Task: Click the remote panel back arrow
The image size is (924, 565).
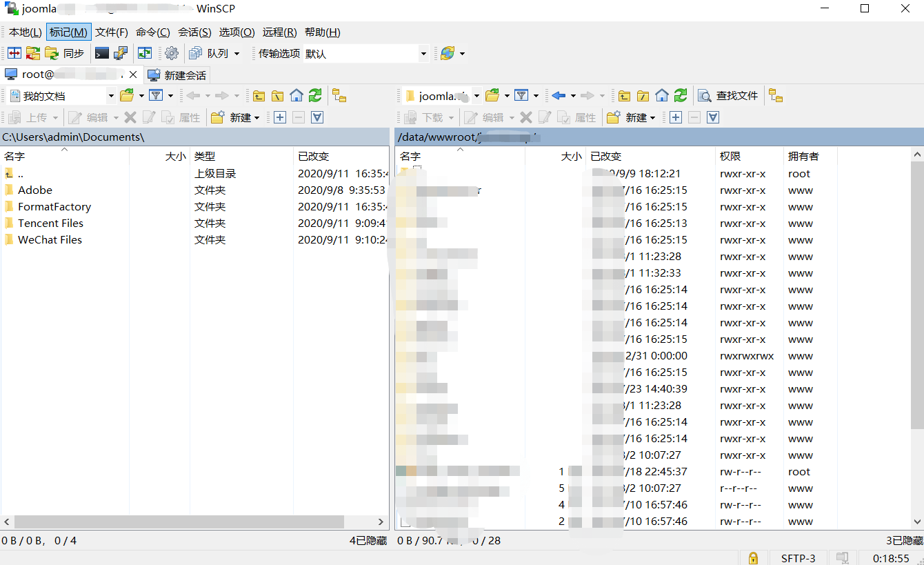Action: [559, 96]
